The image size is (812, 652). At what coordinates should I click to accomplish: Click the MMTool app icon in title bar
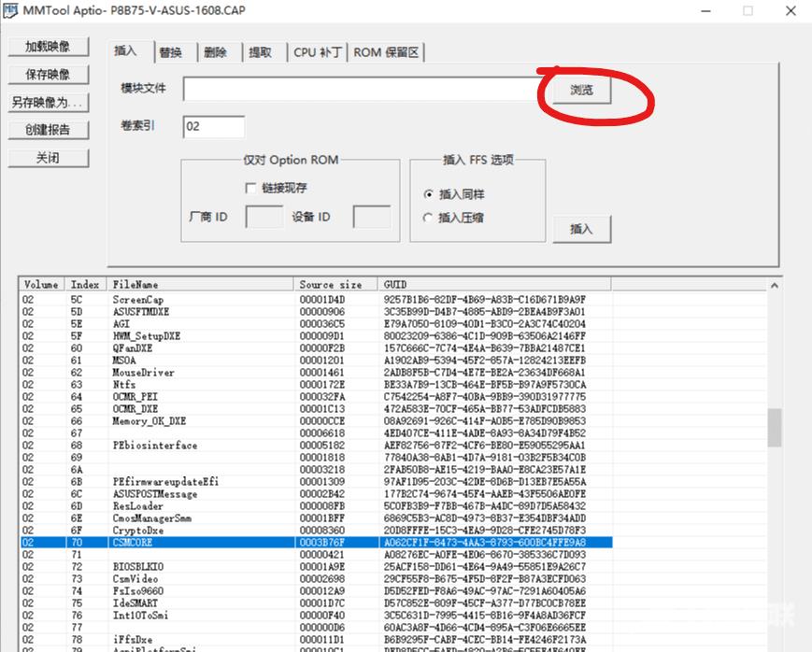pos(10,10)
